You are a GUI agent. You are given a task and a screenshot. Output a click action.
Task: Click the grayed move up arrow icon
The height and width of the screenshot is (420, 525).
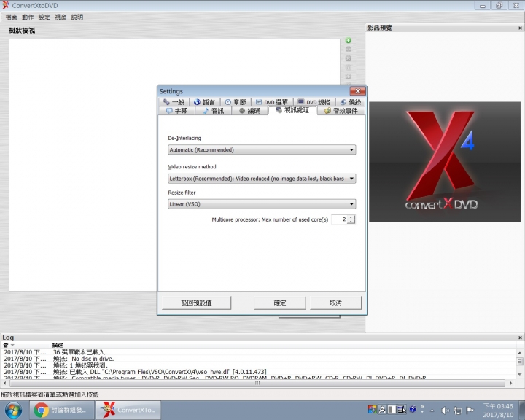tap(349, 77)
